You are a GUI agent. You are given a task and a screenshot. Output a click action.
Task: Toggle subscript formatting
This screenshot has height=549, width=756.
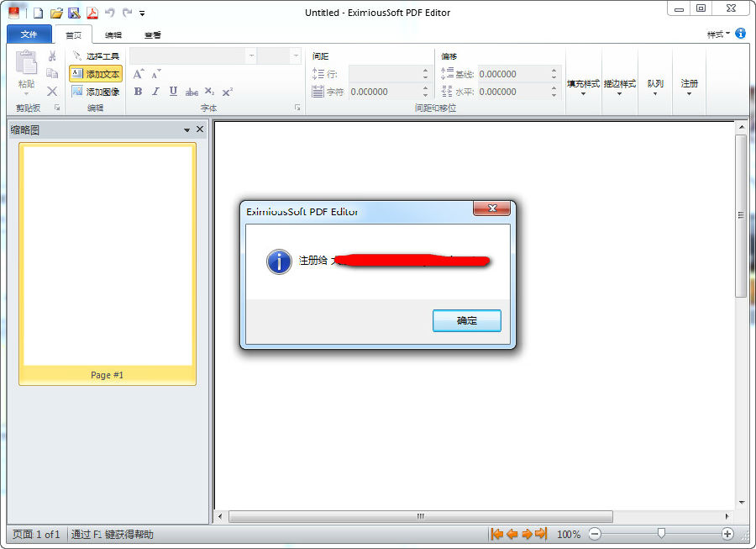[210, 91]
